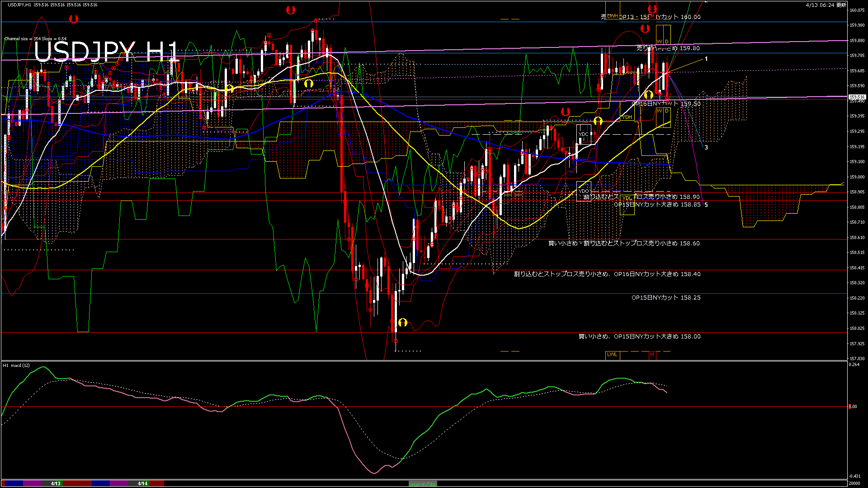Image resolution: width=868 pixels, height=488 pixels.
Task: Click the purple session segment left of 4/13
Action: 32,483
